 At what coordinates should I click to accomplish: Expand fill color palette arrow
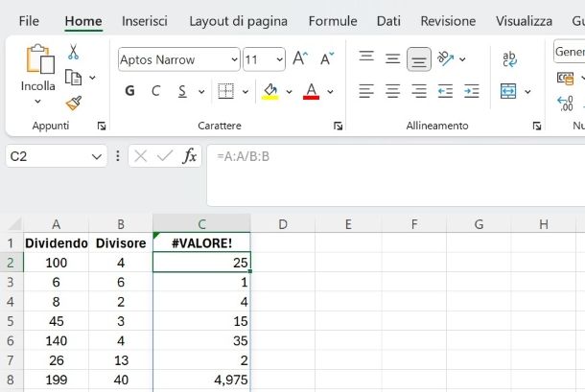click(x=289, y=91)
